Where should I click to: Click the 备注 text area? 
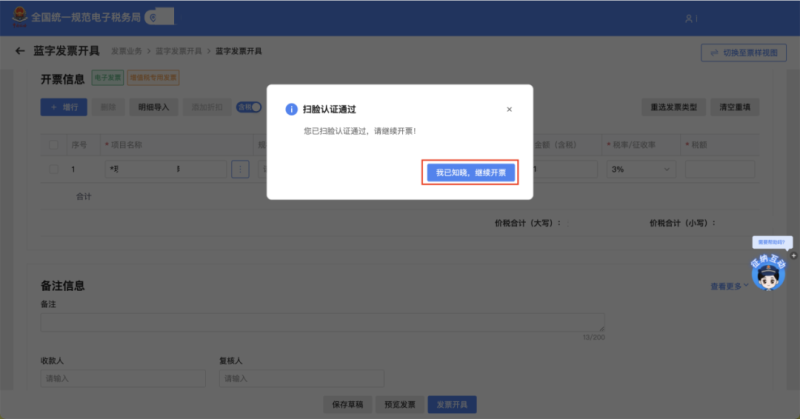click(322, 323)
